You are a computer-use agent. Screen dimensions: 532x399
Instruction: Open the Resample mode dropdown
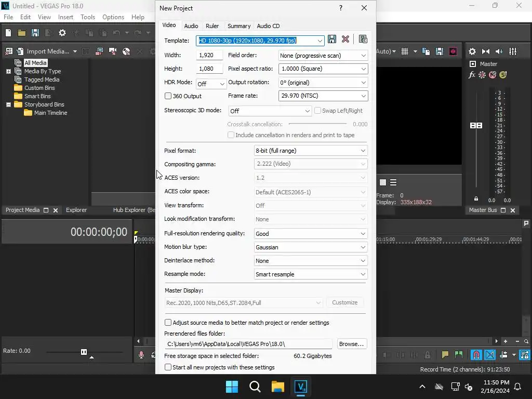click(363, 274)
